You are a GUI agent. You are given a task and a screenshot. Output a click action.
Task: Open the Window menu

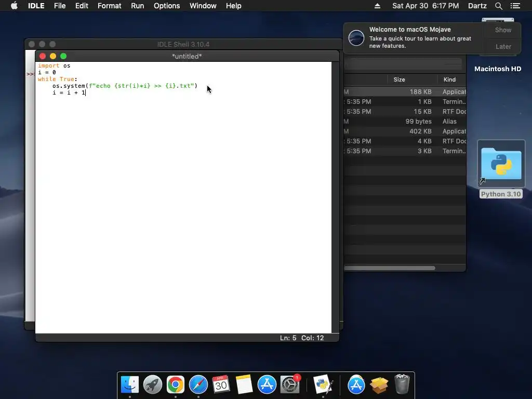(203, 6)
